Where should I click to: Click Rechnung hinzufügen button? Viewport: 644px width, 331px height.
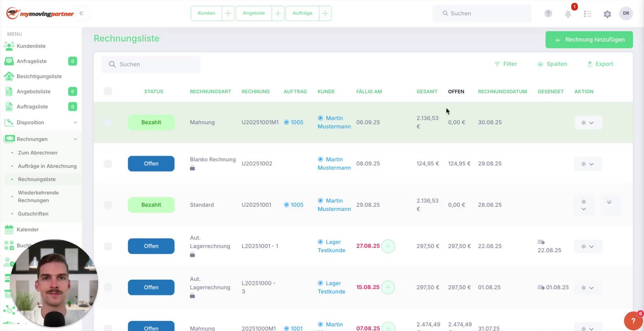590,40
